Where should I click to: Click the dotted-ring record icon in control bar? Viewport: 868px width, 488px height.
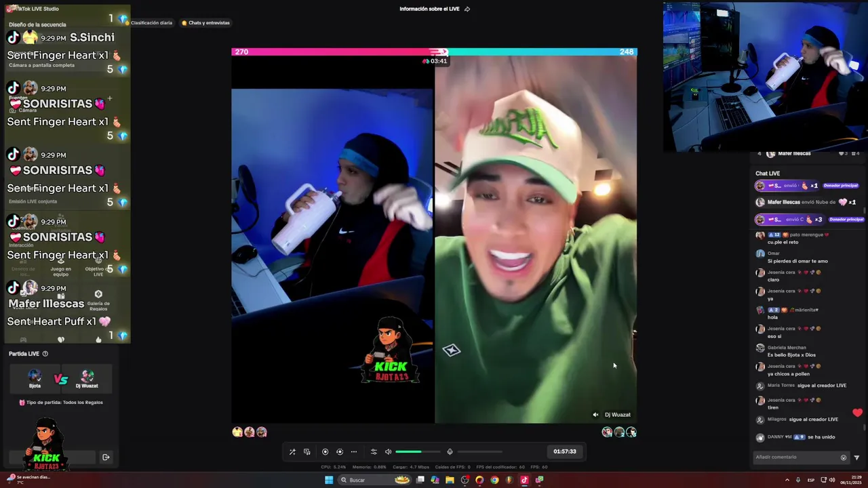(340, 451)
